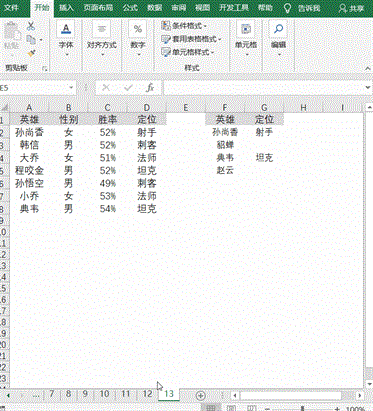Click the insert function fx icon
Viewport: 373px width, 411px height.
(x=150, y=88)
